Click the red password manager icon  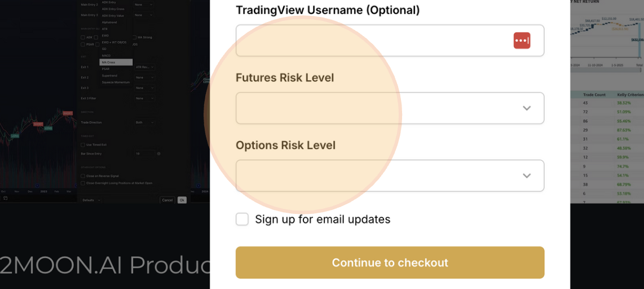(522, 41)
